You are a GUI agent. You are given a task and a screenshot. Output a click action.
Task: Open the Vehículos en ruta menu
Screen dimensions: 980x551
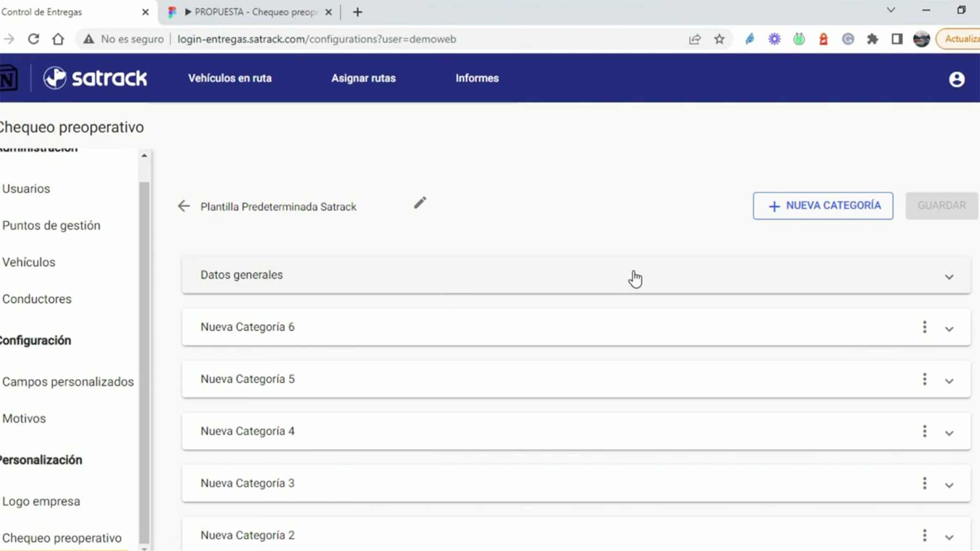230,78
